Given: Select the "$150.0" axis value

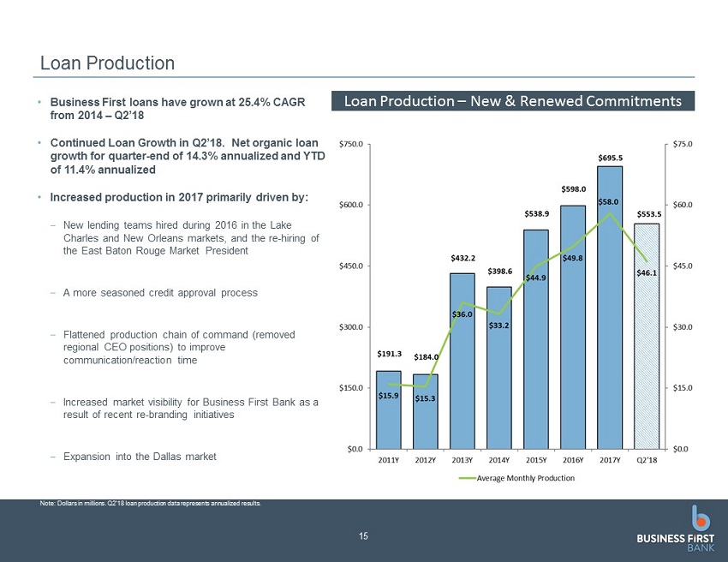Looking at the screenshot, I should pos(351,388).
